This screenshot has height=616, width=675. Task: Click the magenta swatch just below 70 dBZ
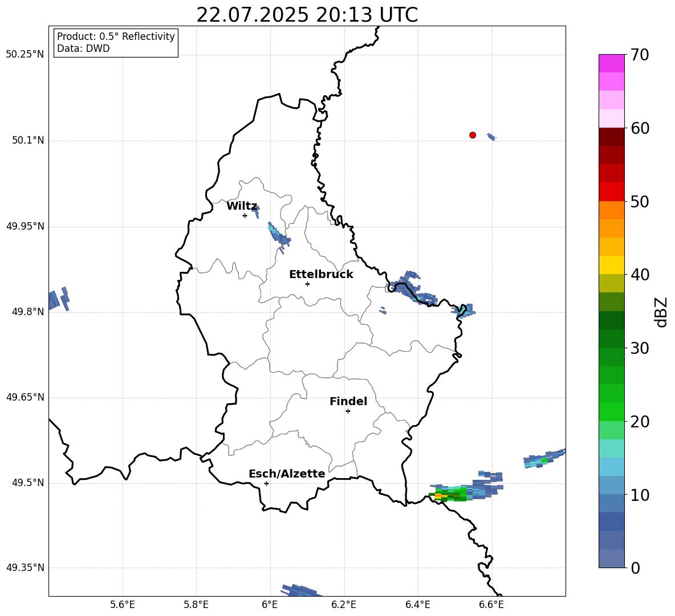(x=611, y=63)
